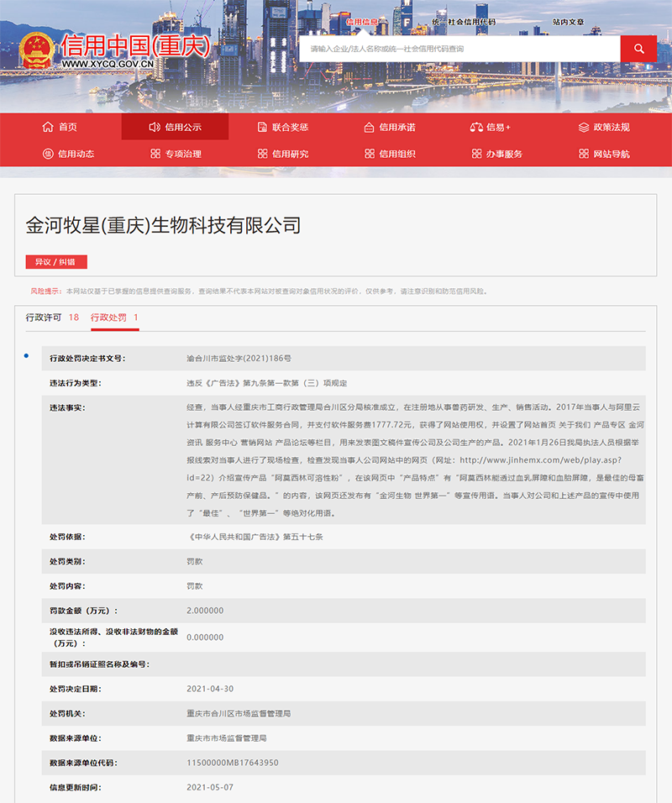This screenshot has height=803, width=672.
Task: Click the national emblem site logo
Action: 36,50
